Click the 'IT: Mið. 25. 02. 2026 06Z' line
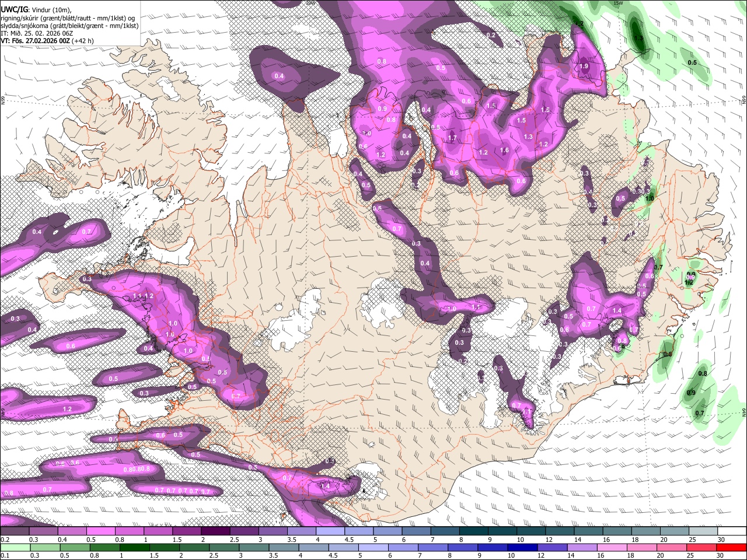This screenshot has height=560, width=747. [37, 33]
